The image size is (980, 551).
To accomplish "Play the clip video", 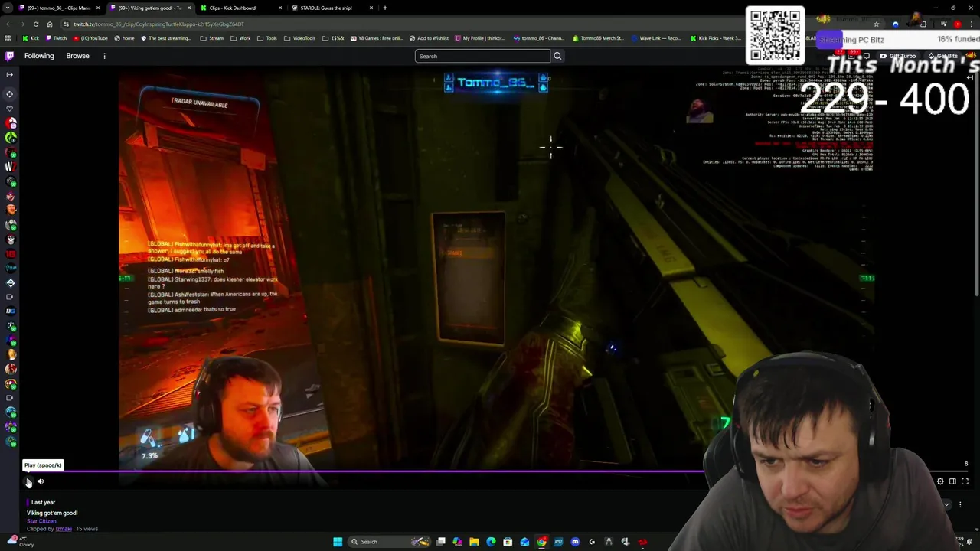I will [x=28, y=481].
